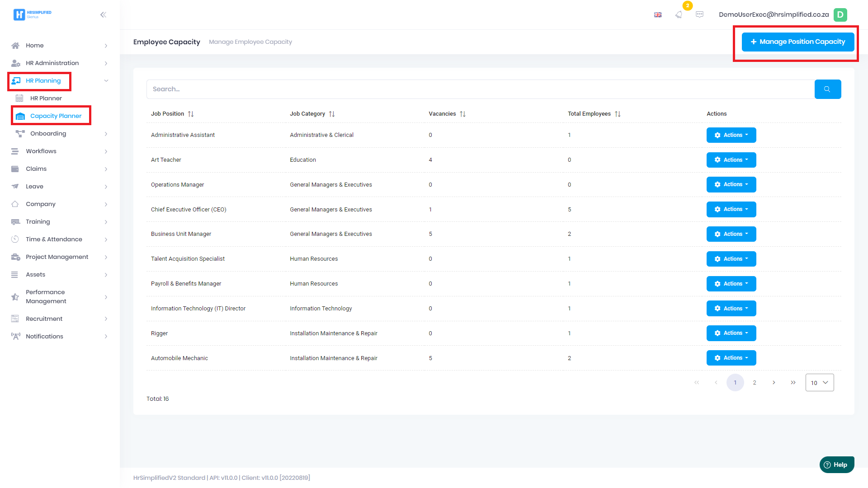This screenshot has width=868, height=488.
Task: Collapse the HR Planning menu chevron
Action: tap(106, 81)
